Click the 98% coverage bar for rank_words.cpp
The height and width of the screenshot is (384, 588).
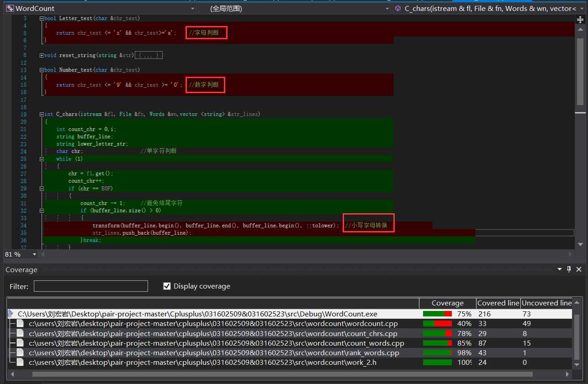tap(437, 352)
